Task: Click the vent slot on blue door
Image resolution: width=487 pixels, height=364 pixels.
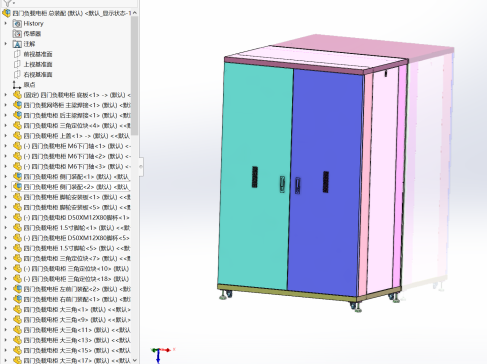Action: (x=326, y=182)
